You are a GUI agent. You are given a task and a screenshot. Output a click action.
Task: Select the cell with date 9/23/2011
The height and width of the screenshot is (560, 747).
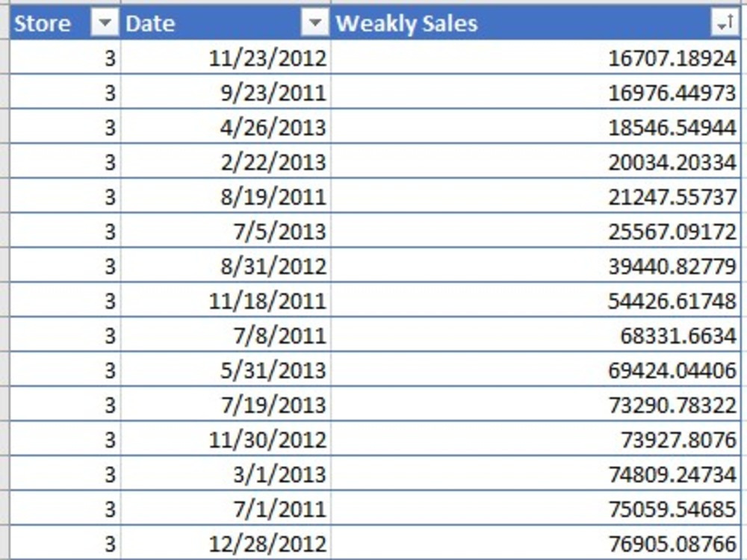pyautogui.click(x=226, y=92)
